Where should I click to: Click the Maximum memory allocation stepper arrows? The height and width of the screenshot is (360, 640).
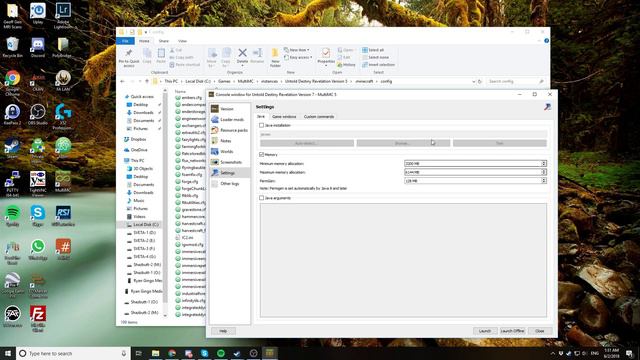pyautogui.click(x=544, y=172)
